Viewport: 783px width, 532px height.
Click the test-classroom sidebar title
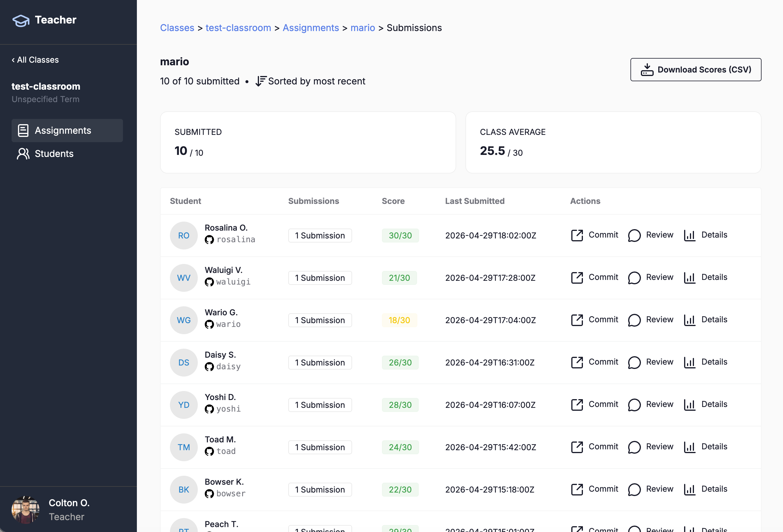point(46,87)
